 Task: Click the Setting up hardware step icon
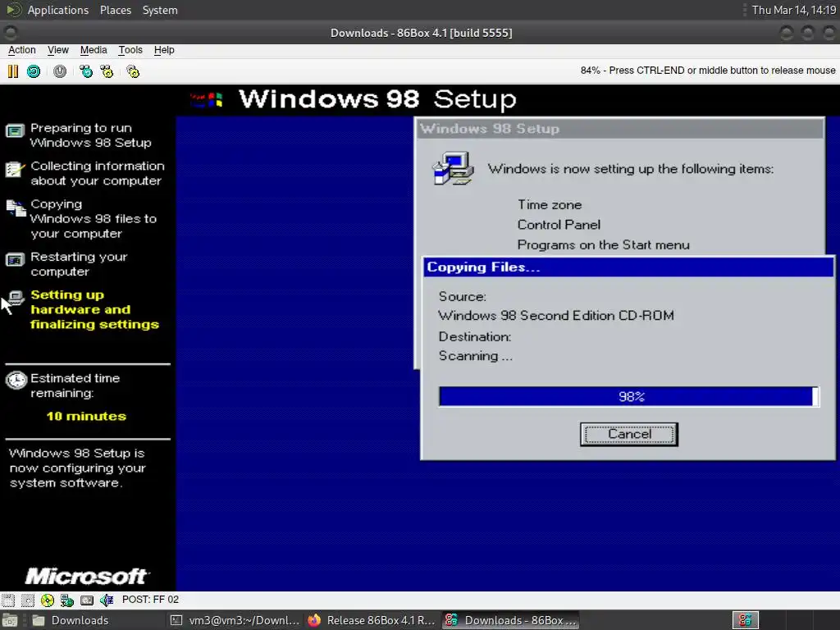tap(16, 298)
